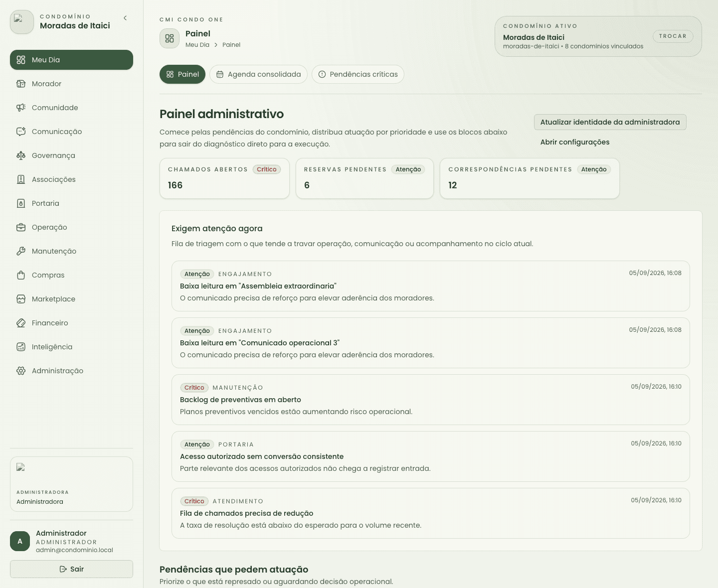Screen dimensions: 718x588
Task: Click the Comunicação chat icon
Action: click(21, 132)
